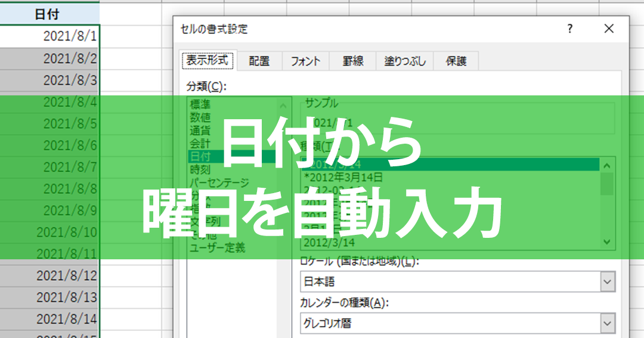
Task: Select the cell containing 2021/8/1
Action: (x=49, y=36)
